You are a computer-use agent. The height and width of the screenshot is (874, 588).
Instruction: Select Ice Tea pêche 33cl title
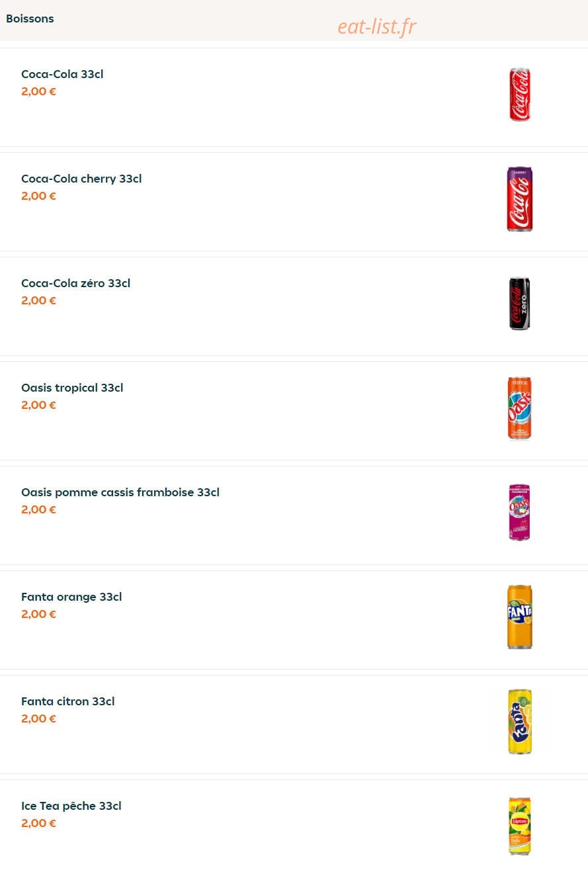point(71,806)
